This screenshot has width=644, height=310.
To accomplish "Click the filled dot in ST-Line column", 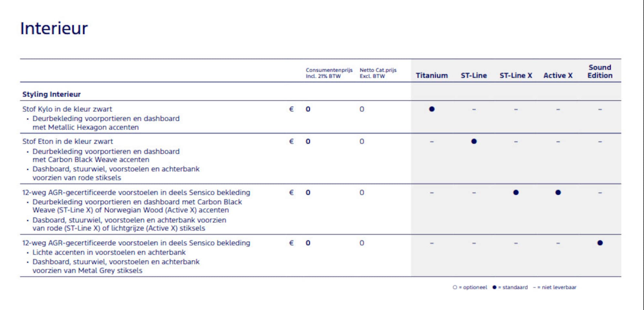I will (474, 141).
